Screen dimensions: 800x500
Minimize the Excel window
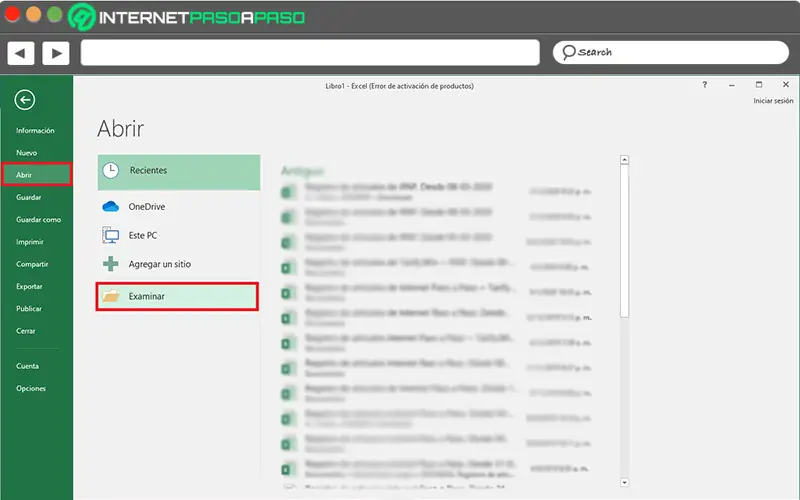click(732, 85)
